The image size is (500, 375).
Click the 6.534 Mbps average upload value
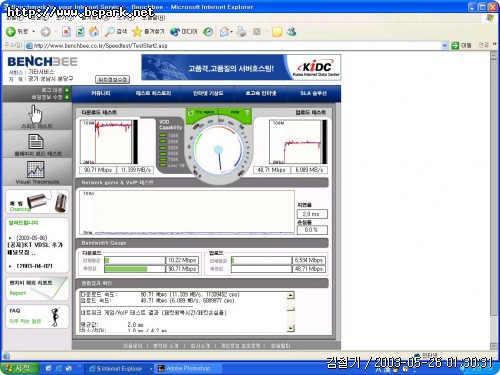coord(309,260)
